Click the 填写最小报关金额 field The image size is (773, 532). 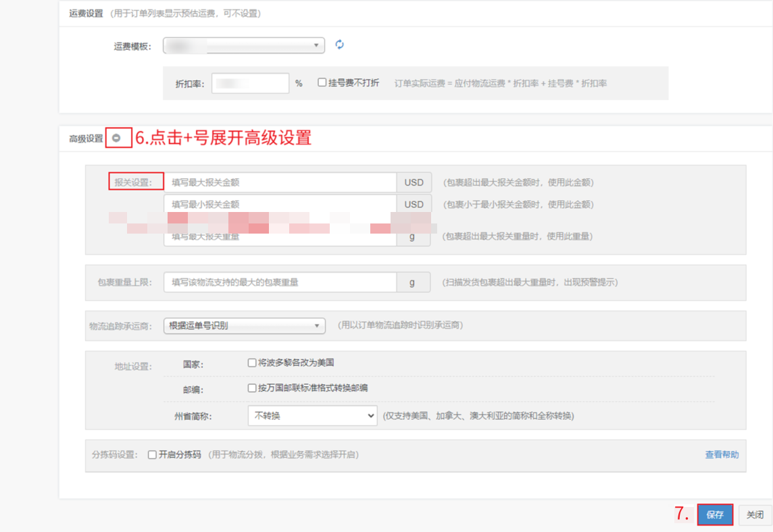[x=280, y=205]
